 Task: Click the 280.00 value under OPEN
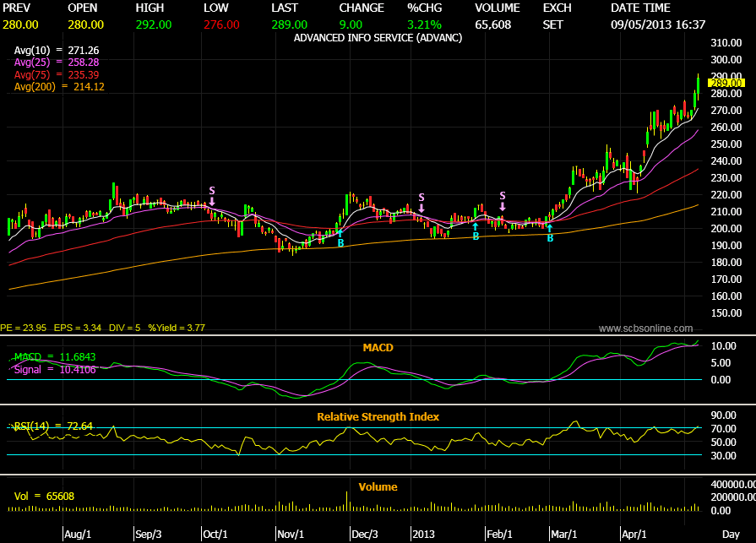pos(86,24)
